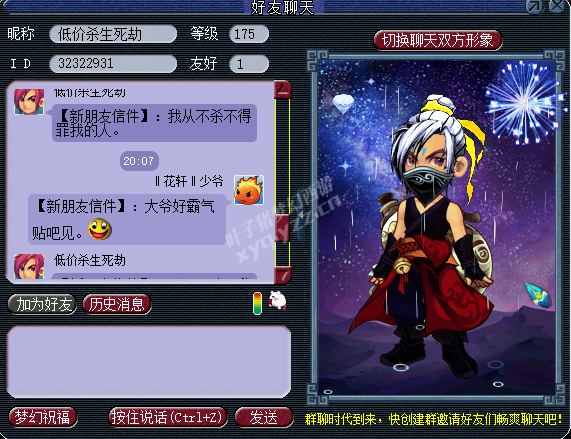Send the message with 发送
This screenshot has width=571, height=439.
coord(264,417)
